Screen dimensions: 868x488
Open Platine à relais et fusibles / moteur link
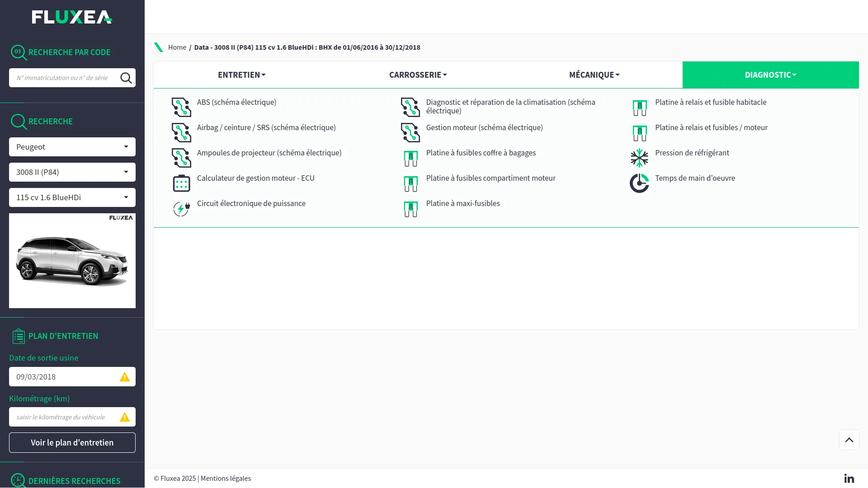[x=711, y=127]
